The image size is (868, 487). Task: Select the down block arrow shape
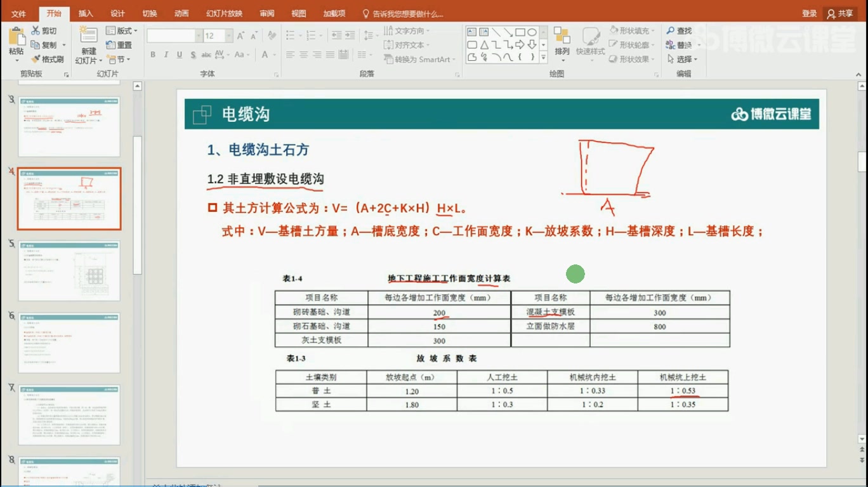(x=532, y=45)
